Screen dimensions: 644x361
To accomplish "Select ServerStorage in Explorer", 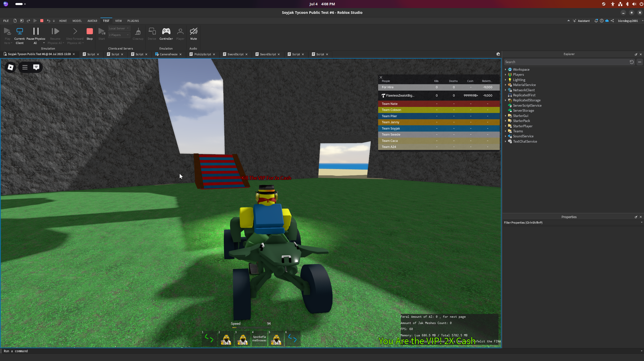I will [523, 111].
